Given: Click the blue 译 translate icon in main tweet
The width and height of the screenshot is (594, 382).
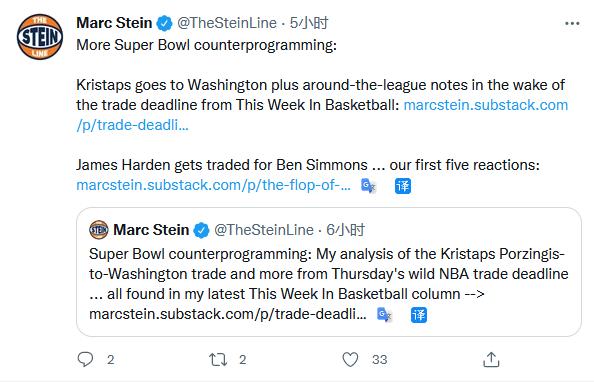Looking at the screenshot, I should coord(403,186).
